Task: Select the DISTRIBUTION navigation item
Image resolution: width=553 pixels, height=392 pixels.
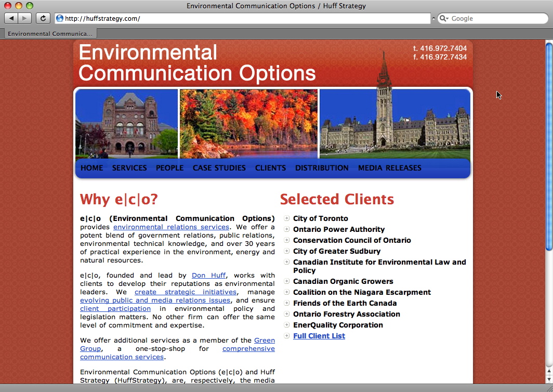Action: pyautogui.click(x=322, y=168)
